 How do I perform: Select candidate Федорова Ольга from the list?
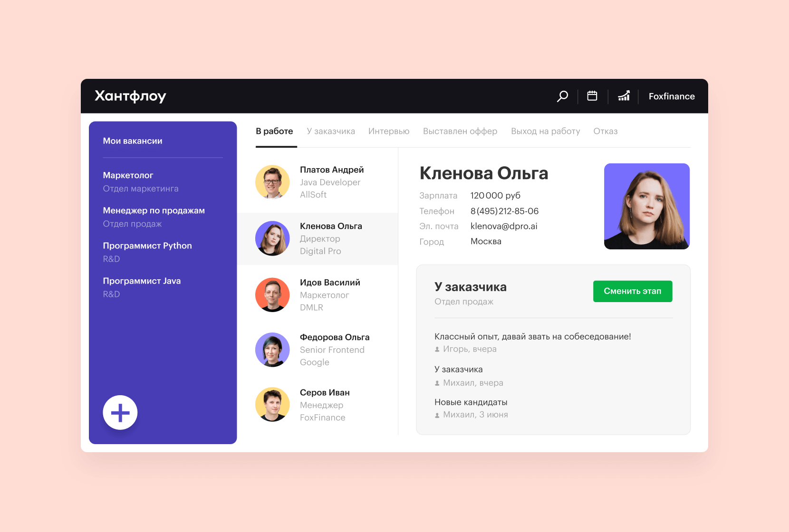334,337
